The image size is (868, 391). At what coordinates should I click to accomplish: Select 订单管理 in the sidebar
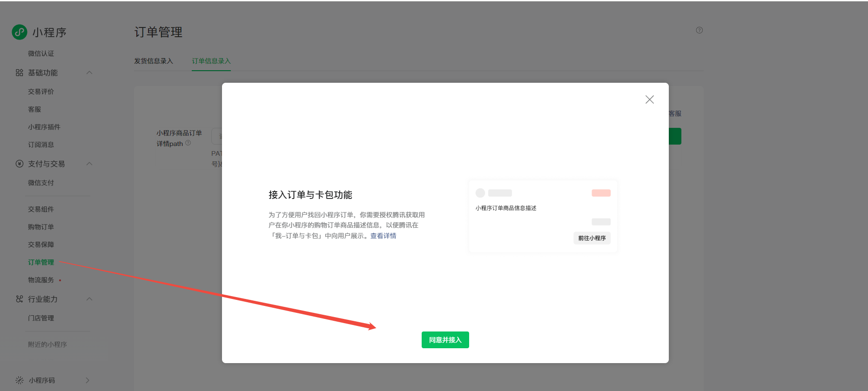(x=41, y=262)
